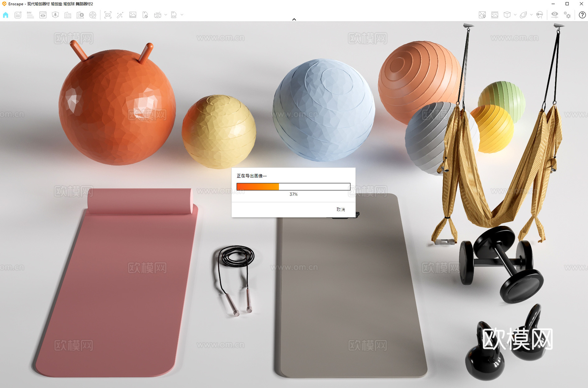
Task: Click the wing fly mode icon
Action: [x=523, y=15]
